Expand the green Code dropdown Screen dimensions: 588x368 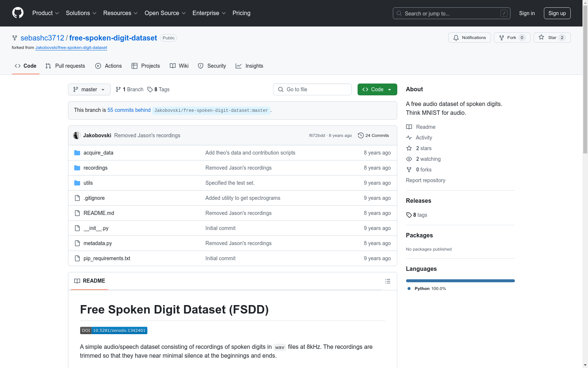click(x=377, y=89)
